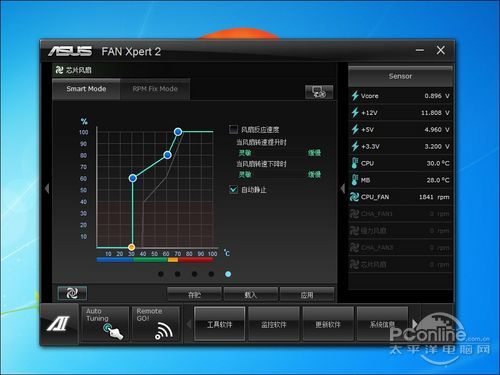Click the fan speed-down response slider track
The height and width of the screenshot is (375, 500).
279,174
